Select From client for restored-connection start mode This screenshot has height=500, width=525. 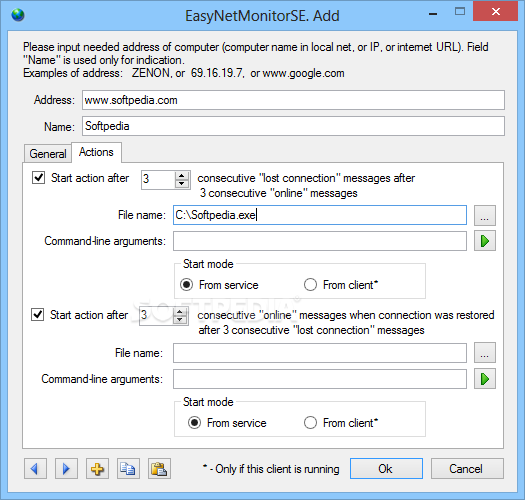click(x=310, y=423)
